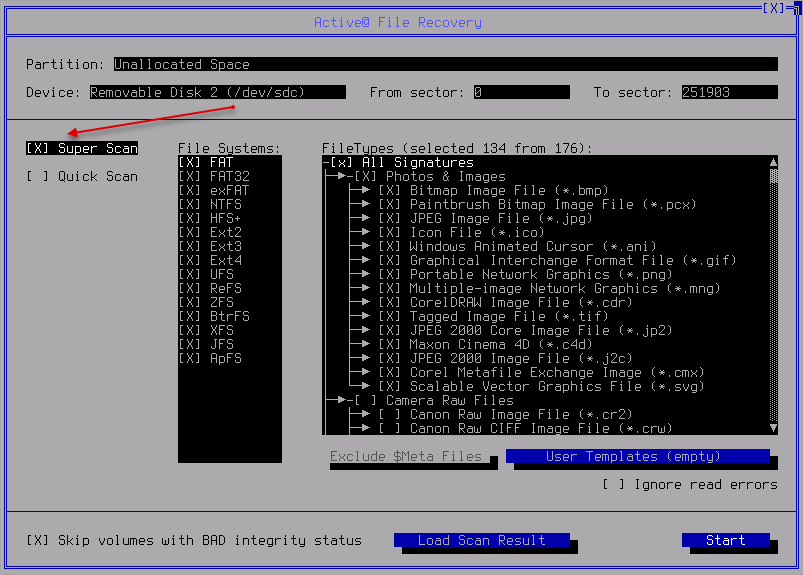This screenshot has width=803, height=575.
Task: Collapse the Photos & Images group
Action: pyautogui.click(x=350, y=177)
